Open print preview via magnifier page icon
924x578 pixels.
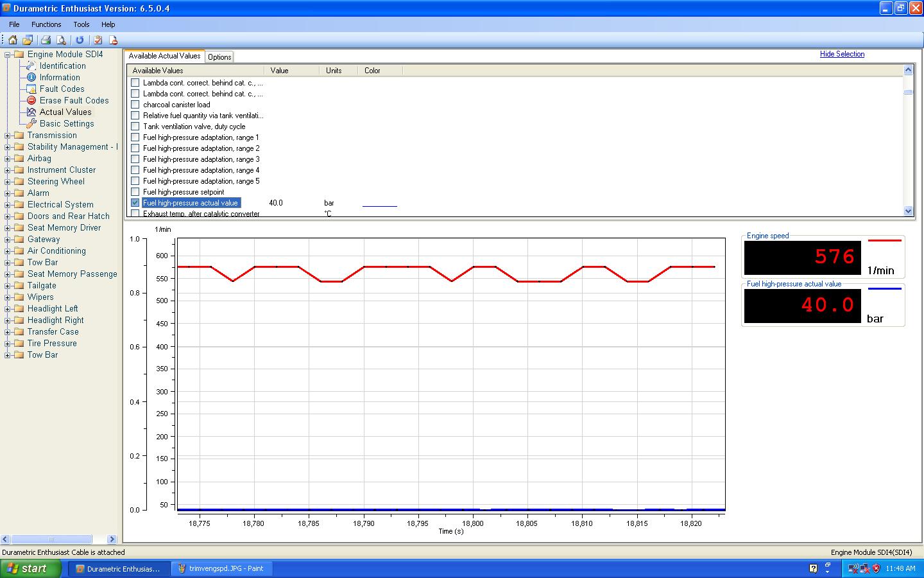pyautogui.click(x=61, y=40)
